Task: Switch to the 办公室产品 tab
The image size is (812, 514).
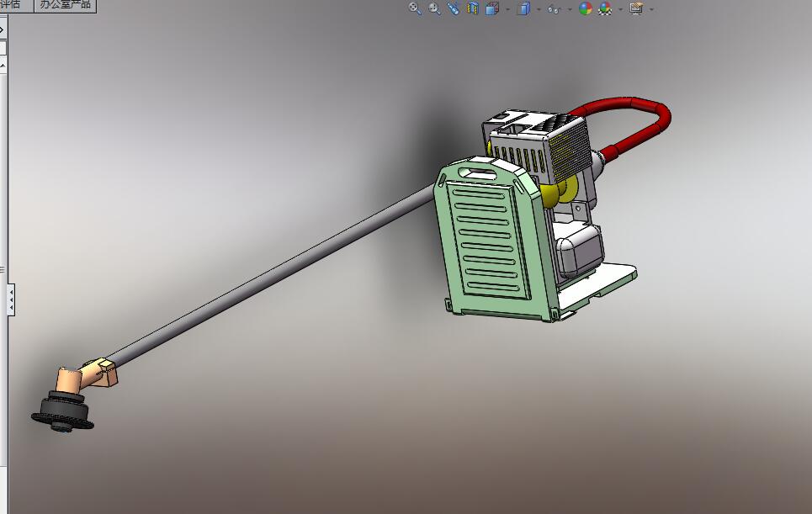Action: (x=66, y=5)
